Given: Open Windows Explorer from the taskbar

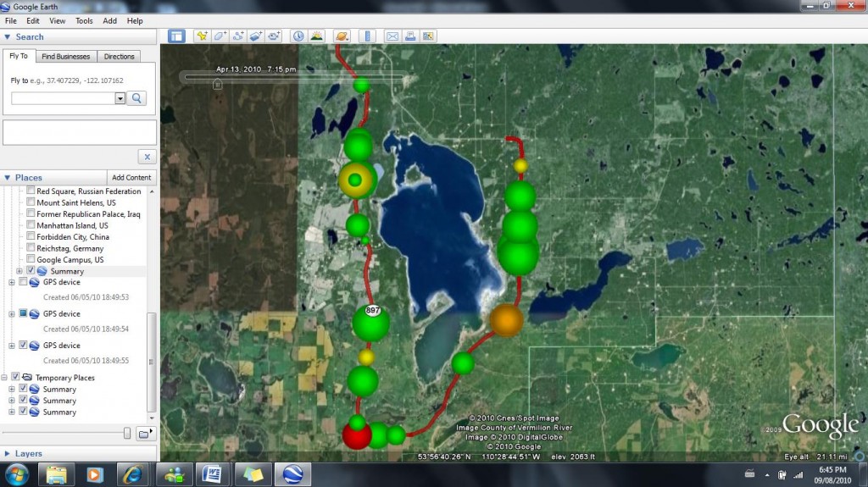Looking at the screenshot, I should point(56,475).
